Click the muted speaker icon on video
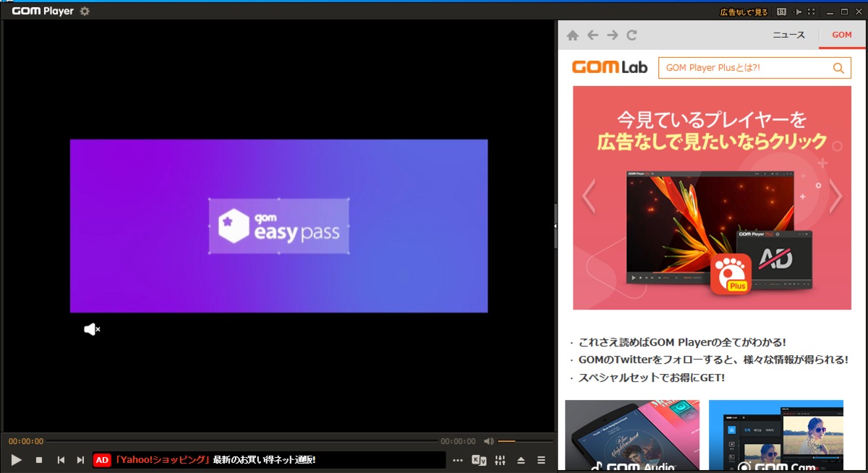Screen dimensions: 868x473 click(x=92, y=330)
